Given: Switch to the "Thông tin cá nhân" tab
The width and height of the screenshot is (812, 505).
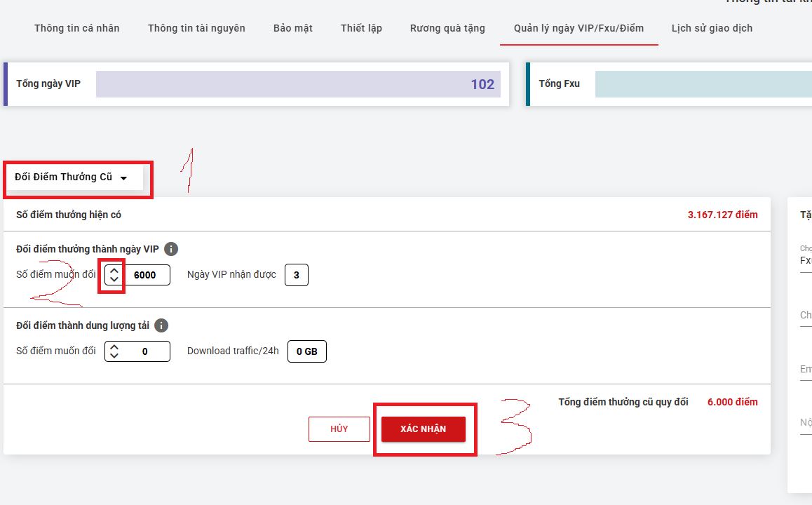Looking at the screenshot, I should coord(76,28).
